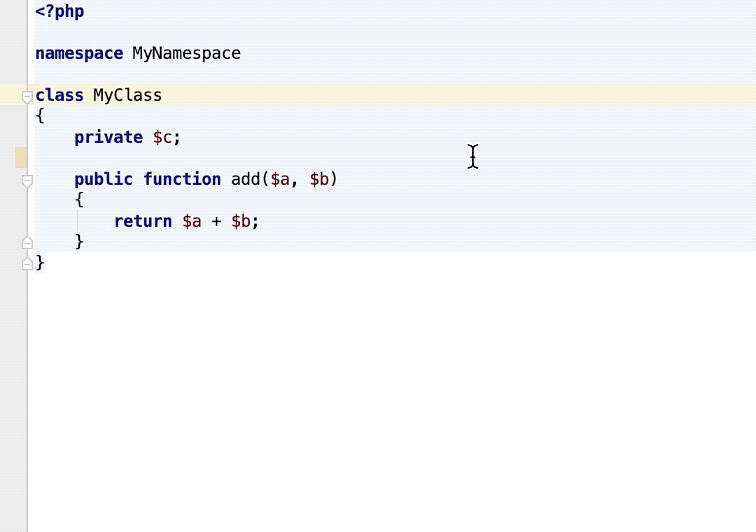Click the beige gutter change marker

pyautogui.click(x=21, y=157)
